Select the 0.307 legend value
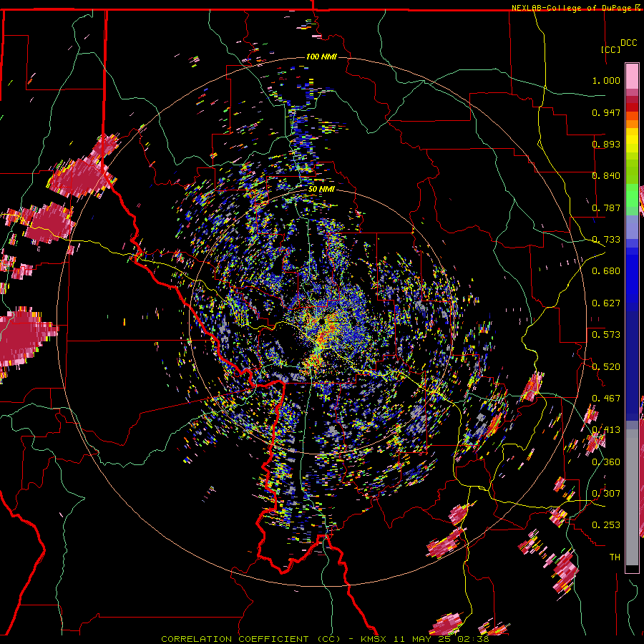Image resolution: width=644 pixels, height=644 pixels. pos(606,494)
